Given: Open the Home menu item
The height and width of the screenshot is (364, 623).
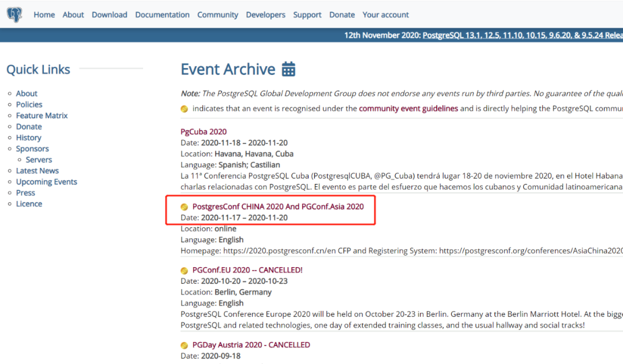Looking at the screenshot, I should 44,14.
